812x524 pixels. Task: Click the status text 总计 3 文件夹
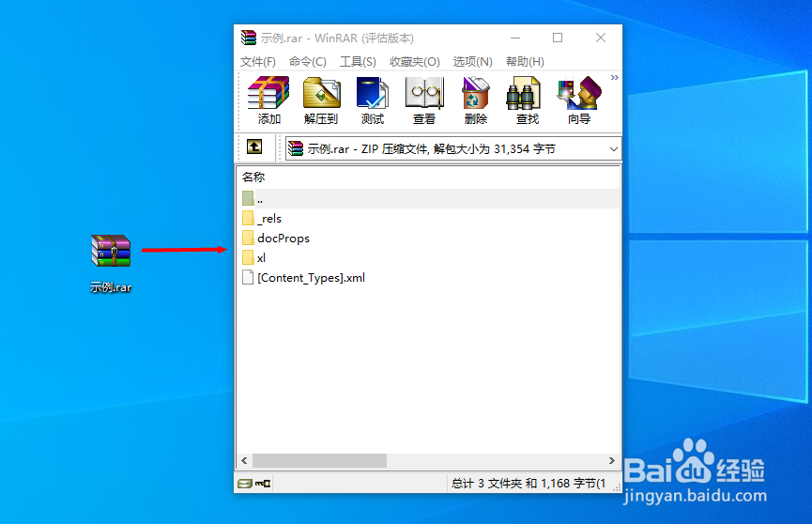tap(486, 484)
